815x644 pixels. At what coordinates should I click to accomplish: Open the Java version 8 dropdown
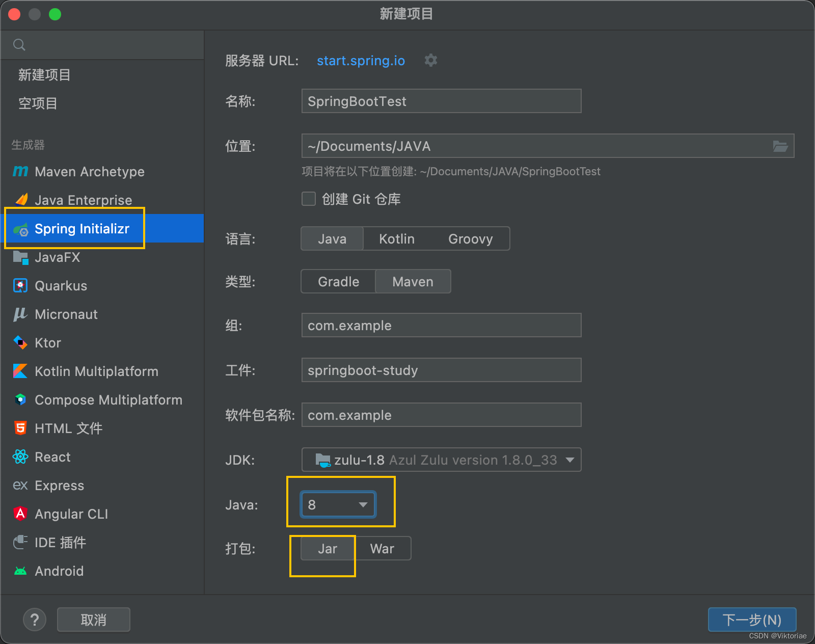pos(338,504)
